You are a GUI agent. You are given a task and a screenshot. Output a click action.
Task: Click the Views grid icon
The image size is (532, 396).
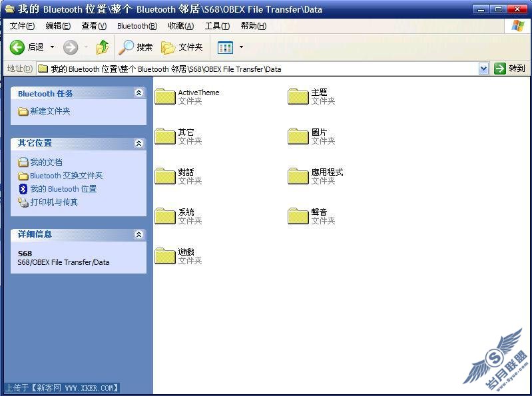click(225, 47)
